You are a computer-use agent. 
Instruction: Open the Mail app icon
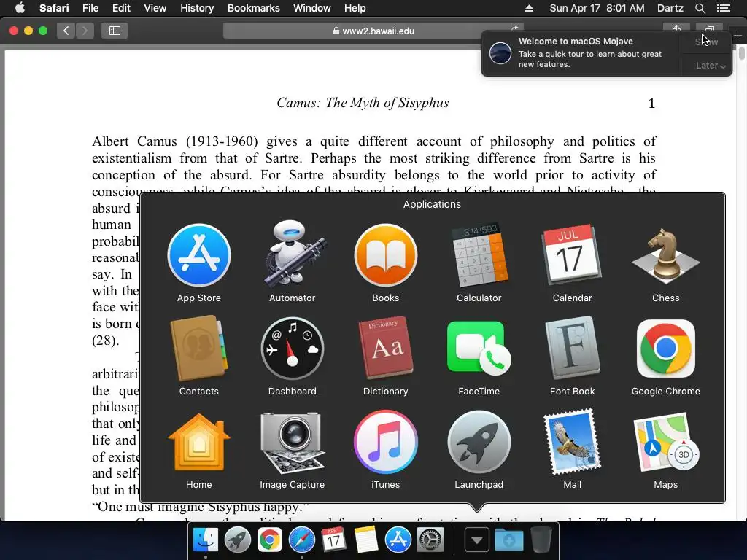572,442
